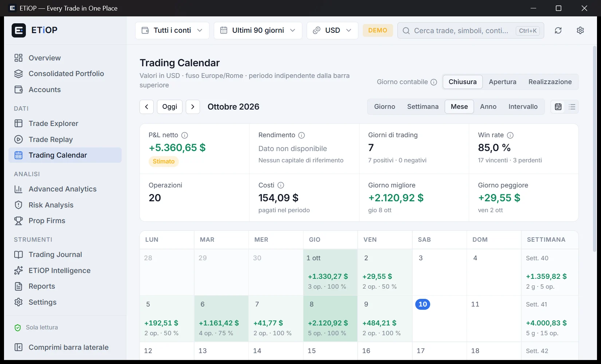Image resolution: width=601 pixels, height=364 pixels.
Task: Open Advanced Analytics
Action: point(65,189)
